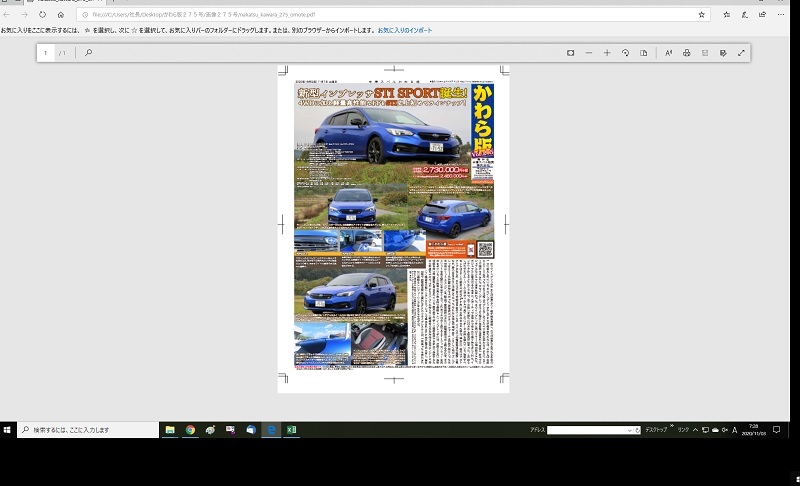The width and height of the screenshot is (800, 486).
Task: Reload the page with Refresh icon
Action: point(42,15)
